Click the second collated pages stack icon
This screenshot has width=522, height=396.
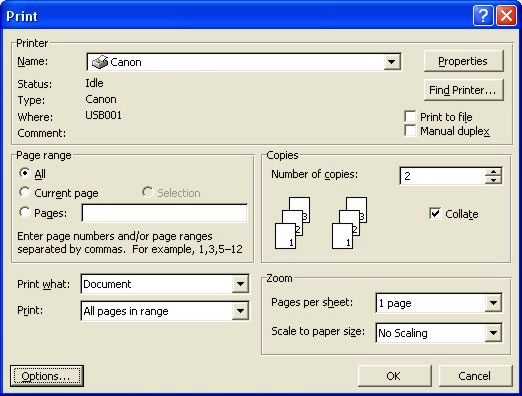(x=349, y=223)
